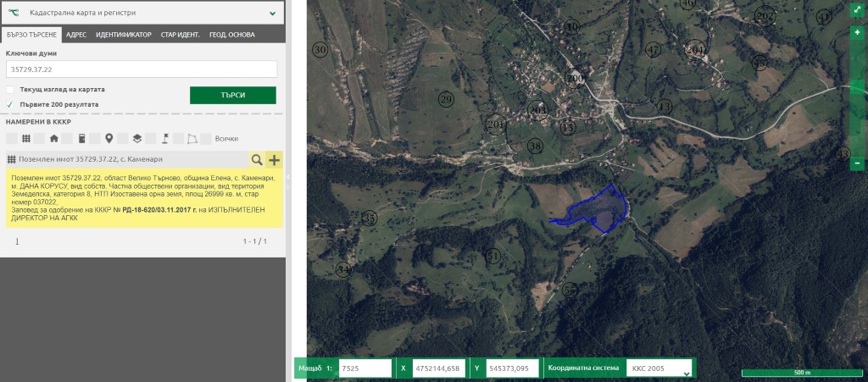868x382 pixels.
Task: Select the address pin filter icon
Action: (x=109, y=138)
